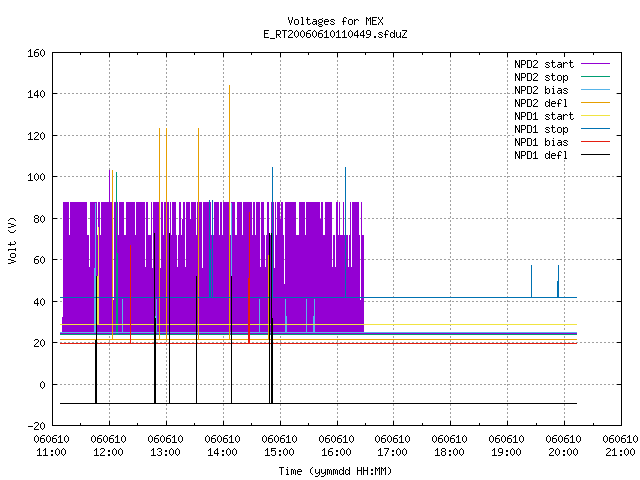Click the black NPD1 defl baseline below zero
The width and height of the screenshot is (640, 480).
(318, 403)
